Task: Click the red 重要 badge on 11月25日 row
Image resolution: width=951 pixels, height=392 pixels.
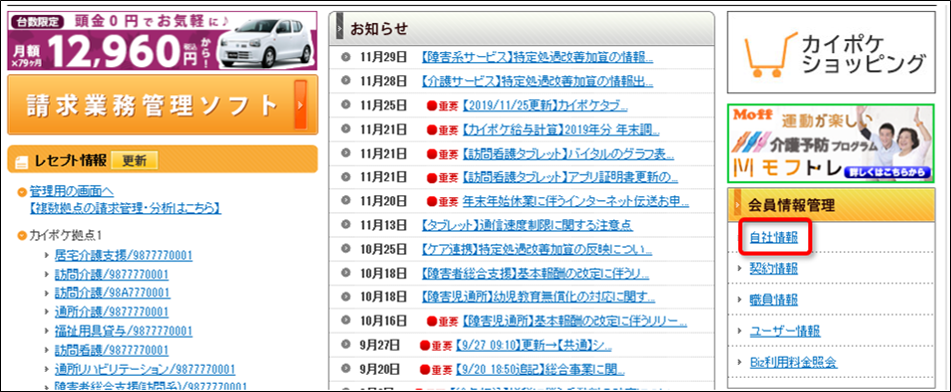Action: click(x=442, y=106)
